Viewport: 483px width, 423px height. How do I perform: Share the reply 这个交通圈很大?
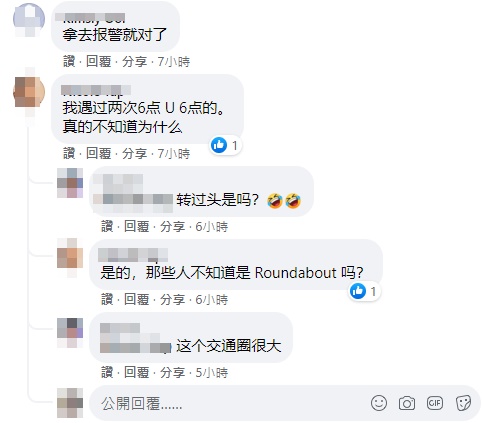pos(172,372)
